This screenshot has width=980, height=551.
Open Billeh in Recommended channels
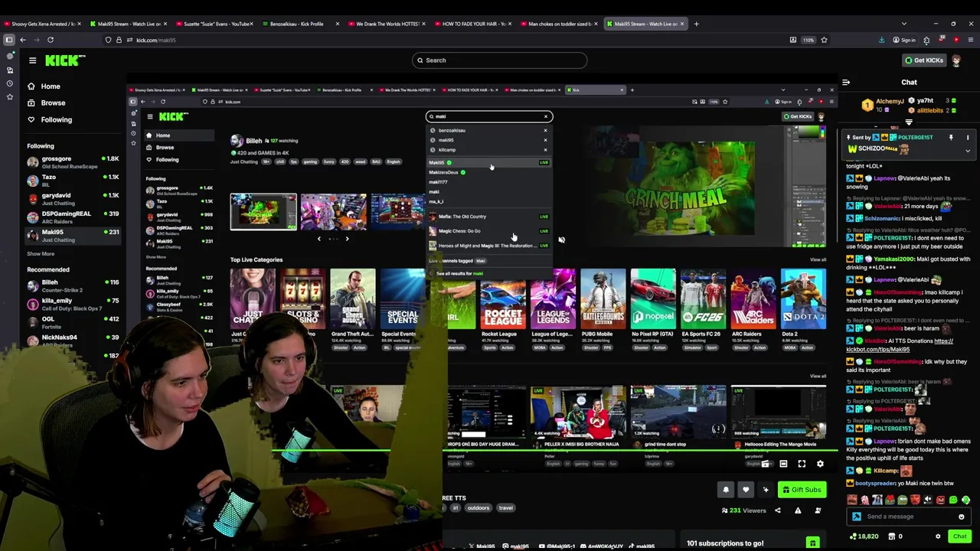[73, 285]
